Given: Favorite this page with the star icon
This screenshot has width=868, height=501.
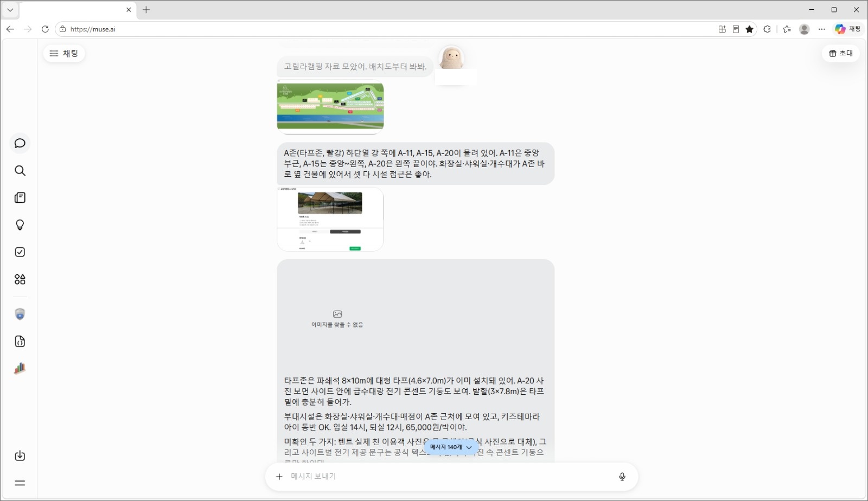Looking at the screenshot, I should [750, 29].
